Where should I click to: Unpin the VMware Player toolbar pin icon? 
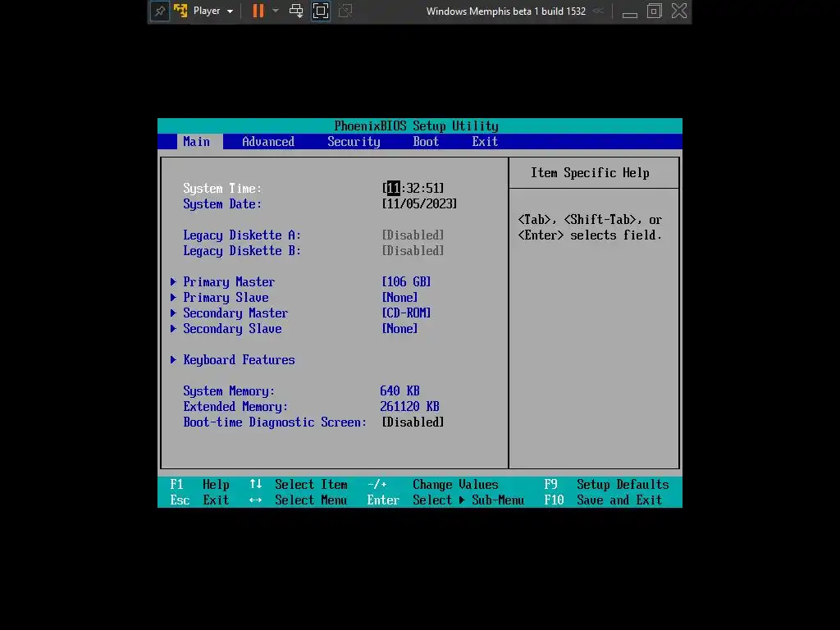(160, 11)
